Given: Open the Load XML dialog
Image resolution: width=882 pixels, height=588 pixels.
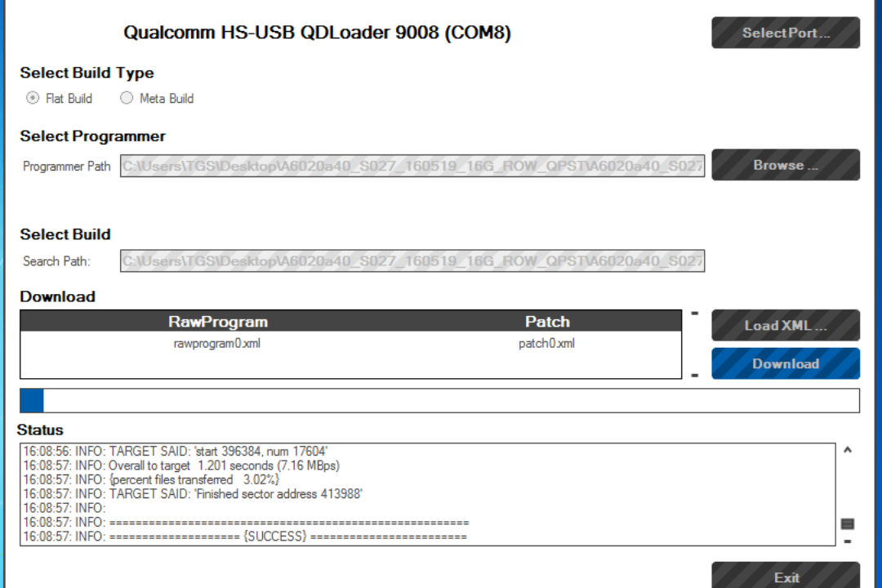Looking at the screenshot, I should [785, 325].
